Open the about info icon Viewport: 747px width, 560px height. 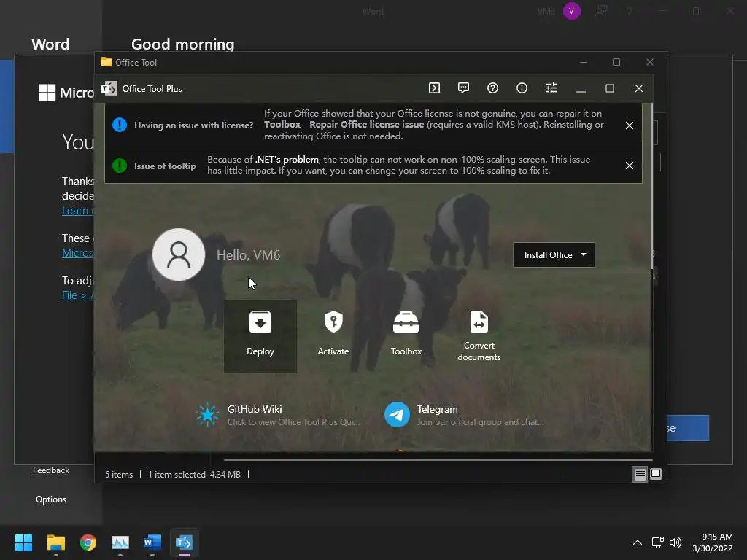[522, 88]
